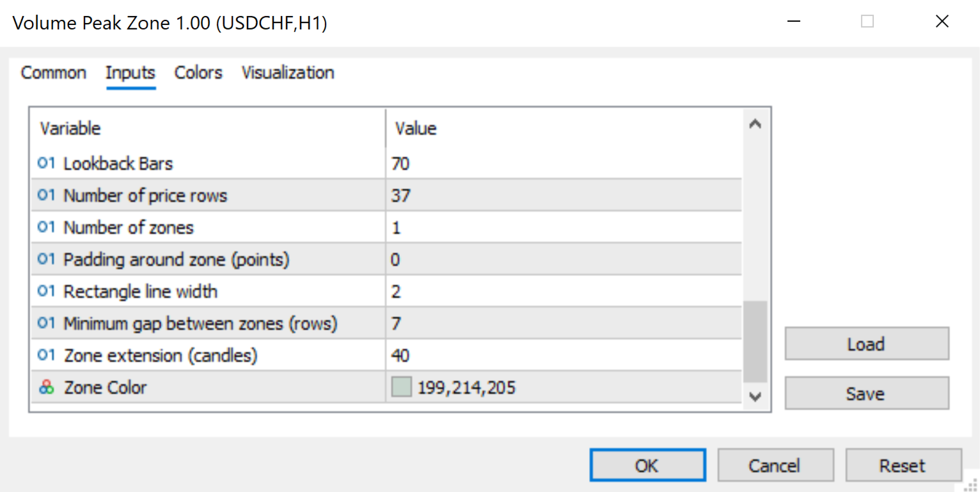Confirm settings with the OK button
Viewport: 980px width, 492px height.
pyautogui.click(x=647, y=465)
